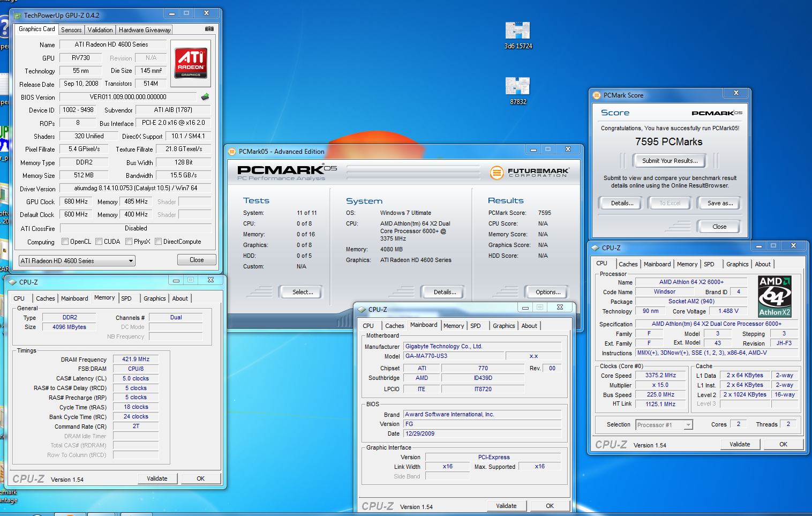
Task: Select the Caches tab in CPU-Z memory window
Action: point(46,298)
